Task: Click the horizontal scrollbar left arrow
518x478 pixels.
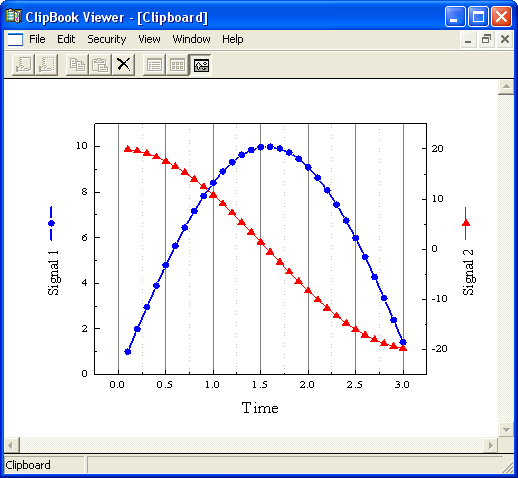Action: coord(12,445)
